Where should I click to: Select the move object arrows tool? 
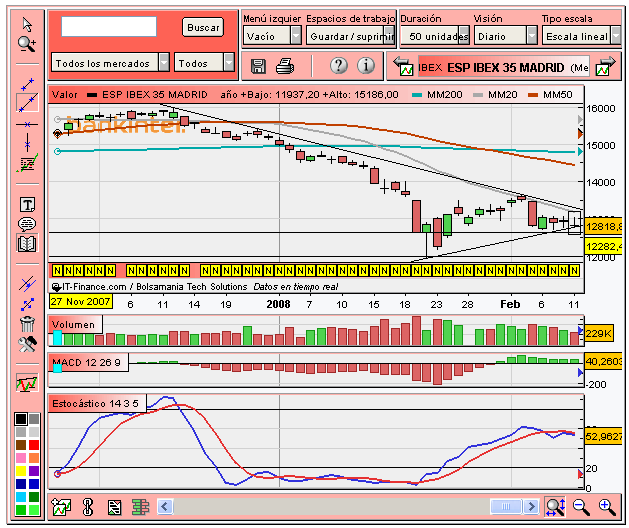27,304
